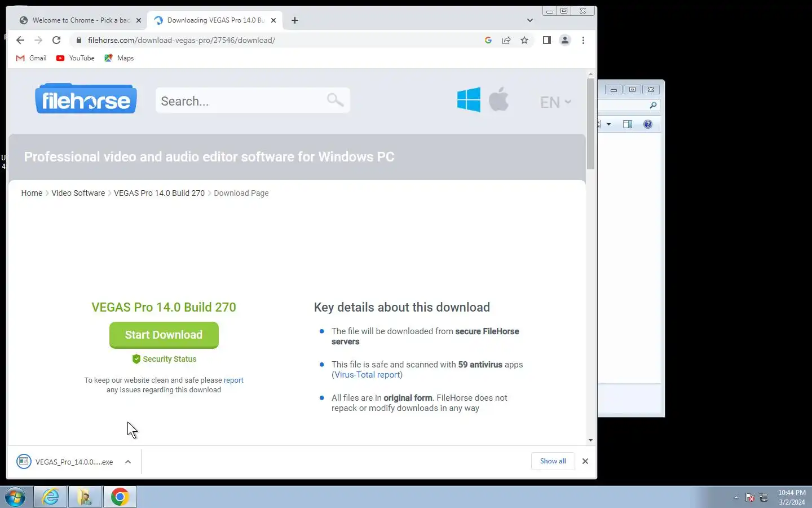Open the downloaded VEGAS_Pro exe file
This screenshot has width=812, height=508.
click(x=65, y=462)
